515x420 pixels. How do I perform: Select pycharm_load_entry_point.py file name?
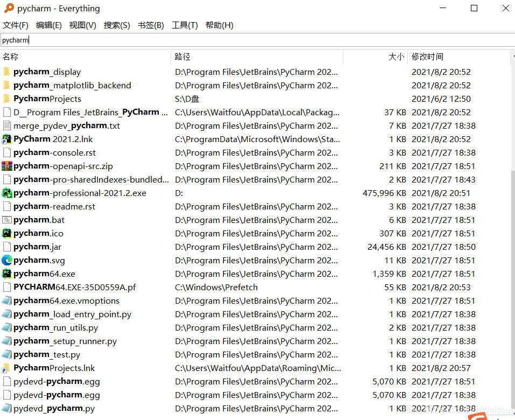[72, 314]
